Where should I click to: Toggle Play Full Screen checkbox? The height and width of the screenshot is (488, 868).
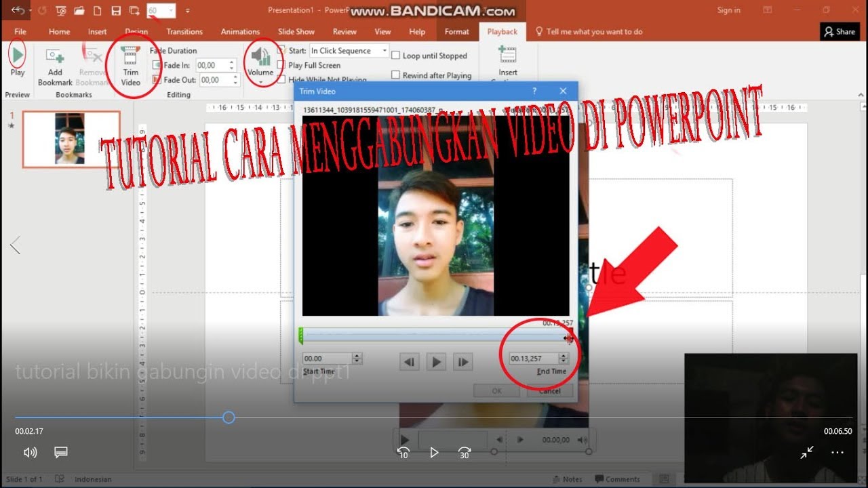pos(281,65)
